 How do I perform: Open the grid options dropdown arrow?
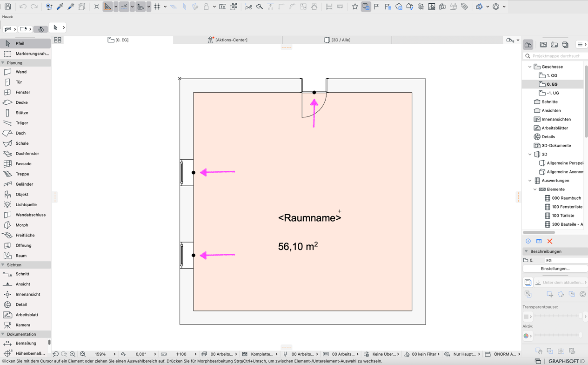point(165,7)
